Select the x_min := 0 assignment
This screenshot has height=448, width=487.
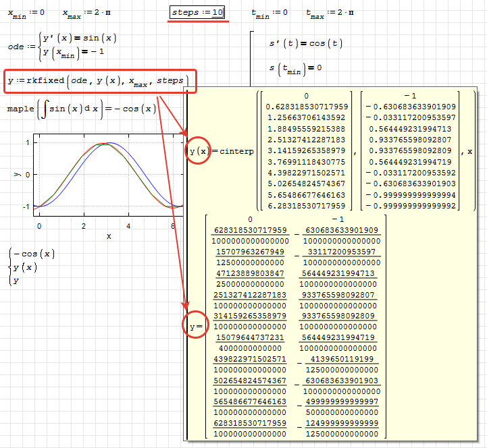pos(27,13)
